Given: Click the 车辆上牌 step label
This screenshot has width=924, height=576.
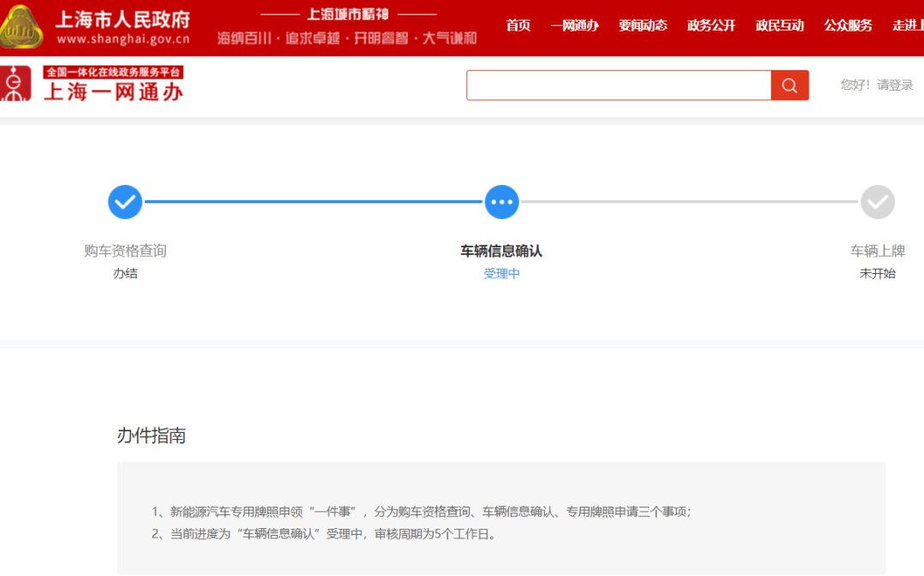Looking at the screenshot, I should pyautogui.click(x=877, y=251).
